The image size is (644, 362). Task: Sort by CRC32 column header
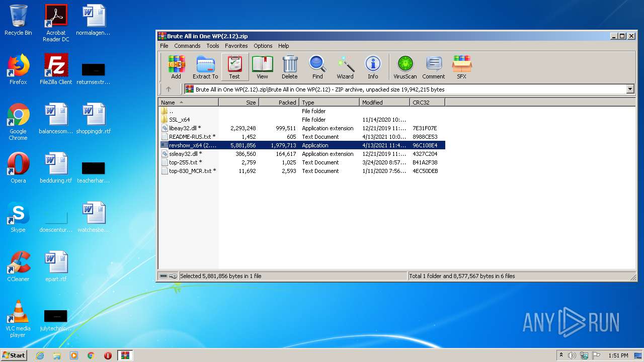pos(427,102)
